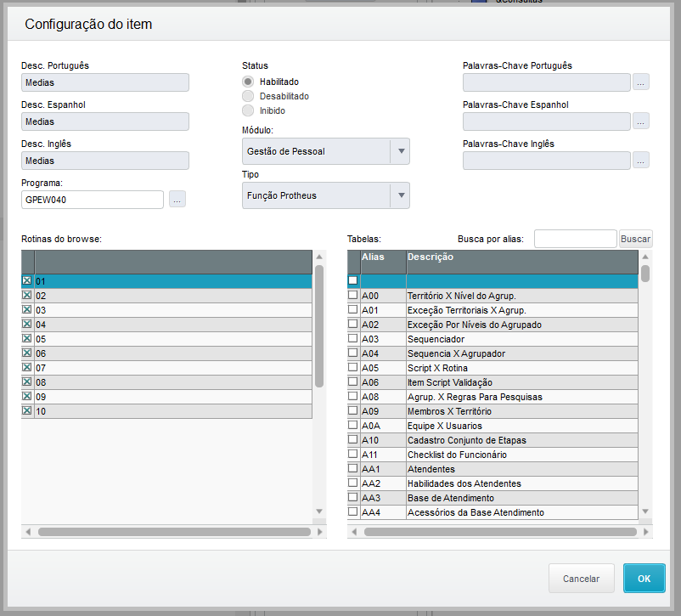
Task: Click routines horizontal scroll left arrow
Action: click(28, 532)
